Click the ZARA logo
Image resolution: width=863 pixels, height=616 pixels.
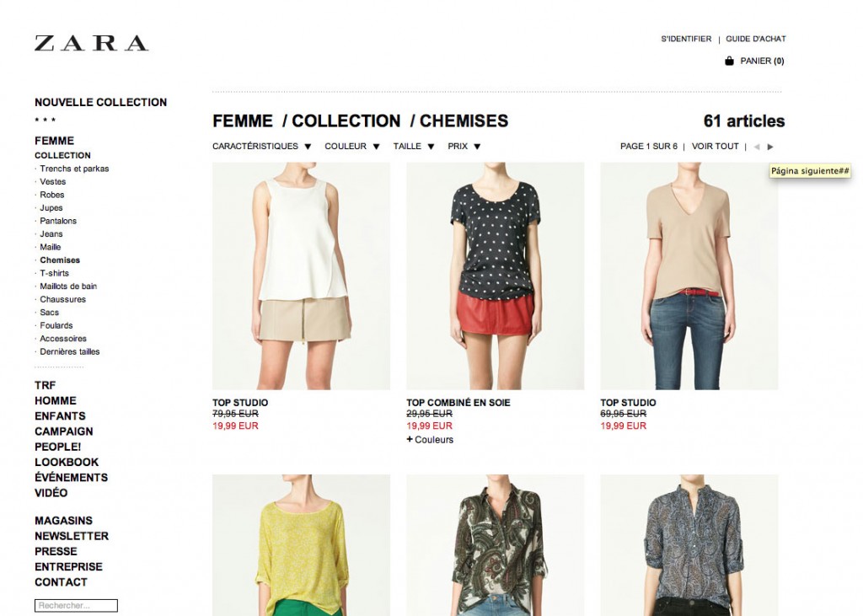91,44
